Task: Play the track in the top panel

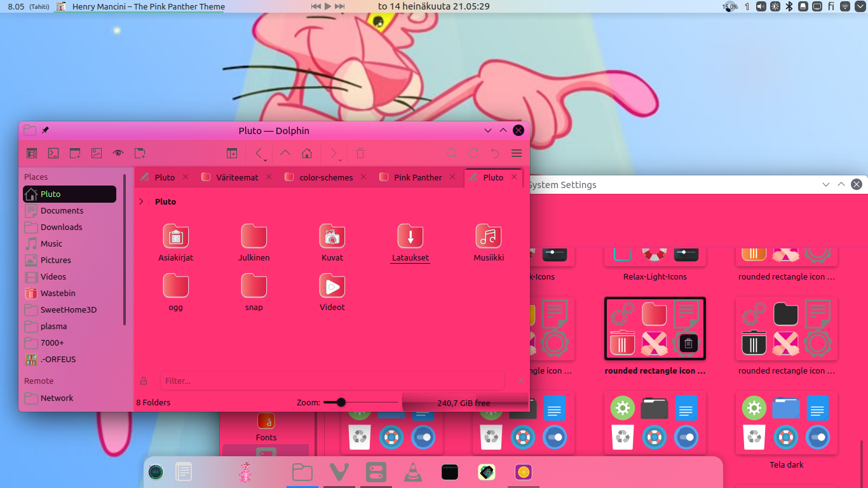Action: 328,6
